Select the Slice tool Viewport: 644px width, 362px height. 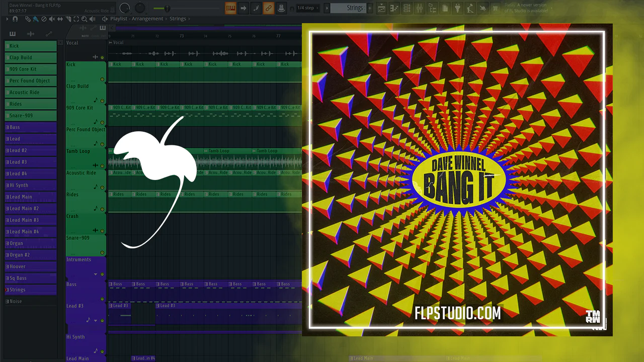pyautogui.click(x=68, y=19)
